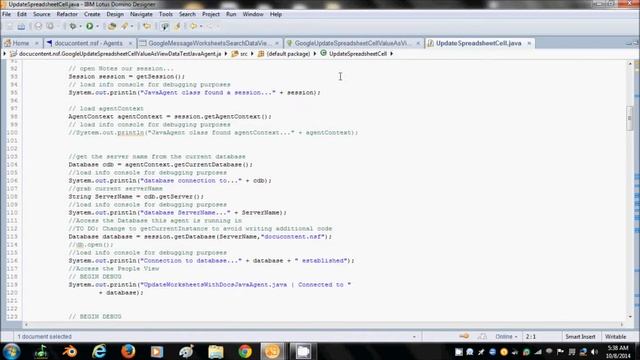Image resolution: width=640 pixels, height=360 pixels.
Task: Select the UpdateSpreadsheetCell.java tab
Action: [x=478, y=43]
